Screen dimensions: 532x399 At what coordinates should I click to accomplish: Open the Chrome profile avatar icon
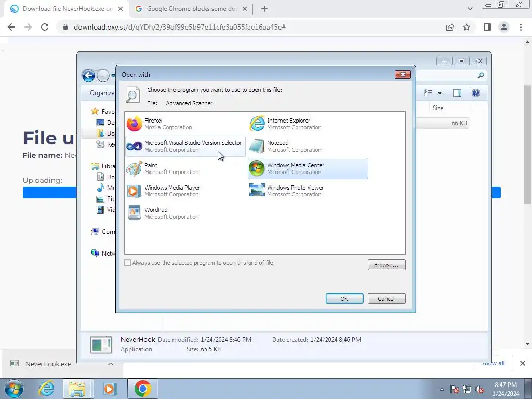[x=504, y=27]
